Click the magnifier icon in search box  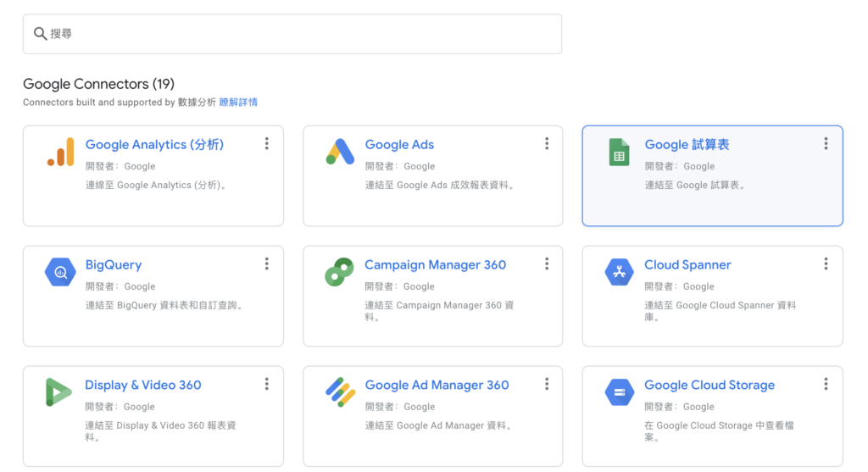(x=40, y=34)
